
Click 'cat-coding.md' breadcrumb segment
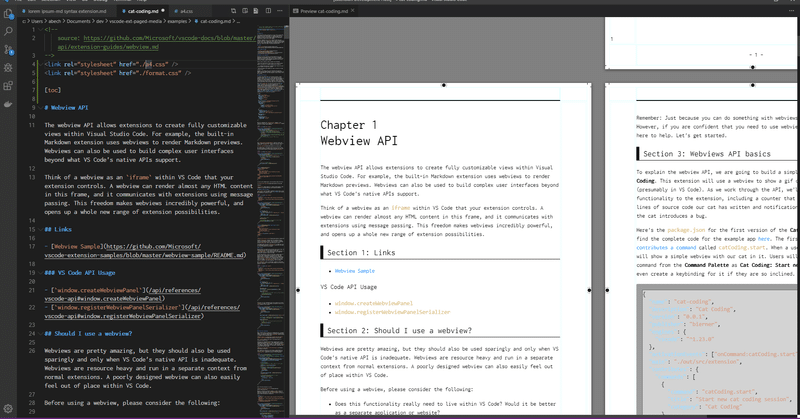[x=215, y=21]
